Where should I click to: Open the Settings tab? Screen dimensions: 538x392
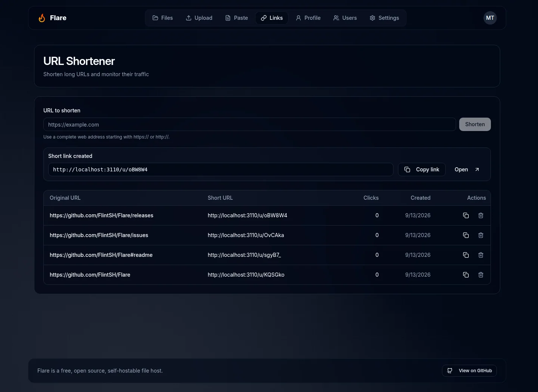point(384,18)
